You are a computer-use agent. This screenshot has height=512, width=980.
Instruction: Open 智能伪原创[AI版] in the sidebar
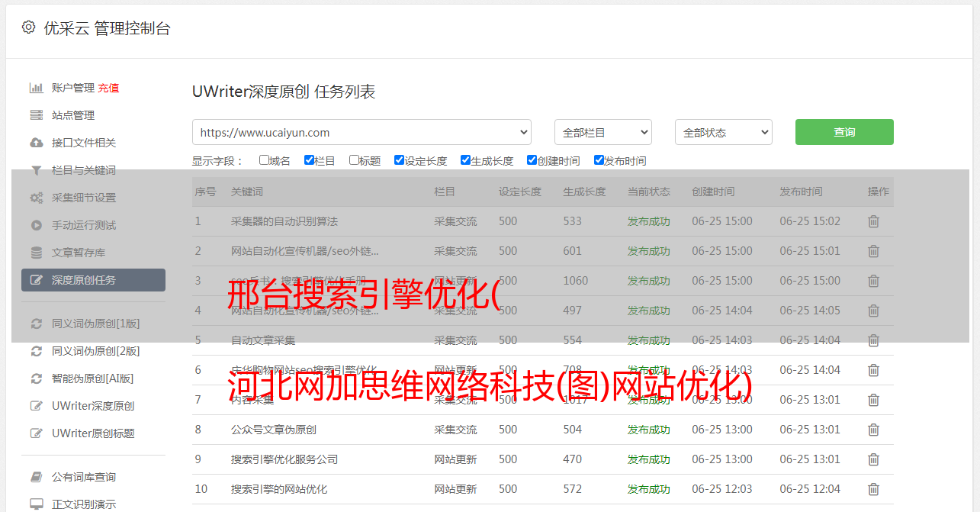point(92,378)
